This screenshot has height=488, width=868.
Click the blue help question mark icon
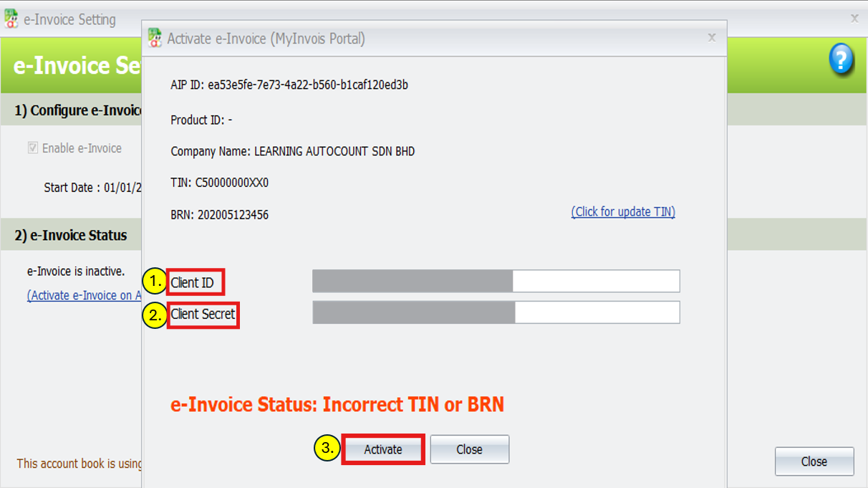coord(842,59)
